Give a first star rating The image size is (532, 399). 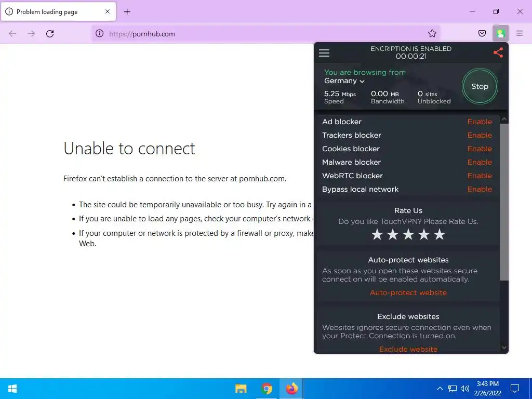[x=377, y=234]
